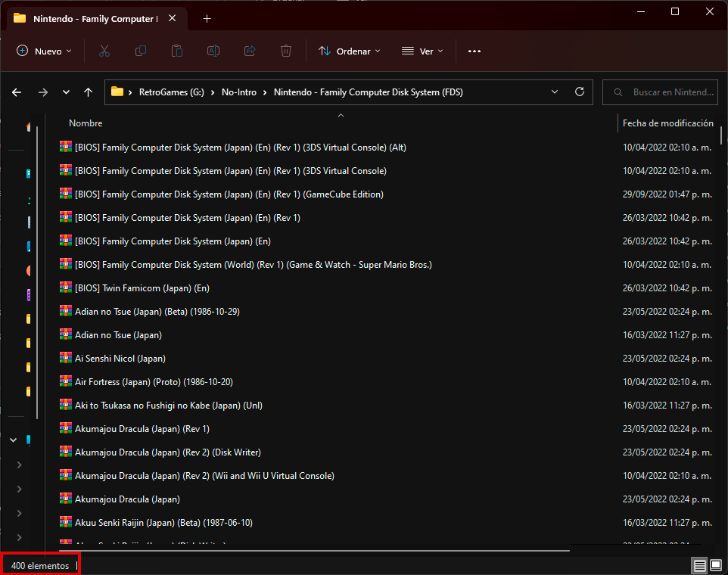Click the archive icon of Twin Famicom BIOS
Viewport: 728px width, 575px height.
[x=66, y=287]
